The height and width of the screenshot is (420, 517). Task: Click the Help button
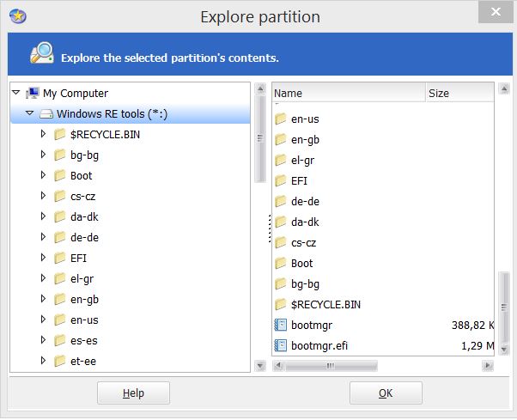coord(133,393)
